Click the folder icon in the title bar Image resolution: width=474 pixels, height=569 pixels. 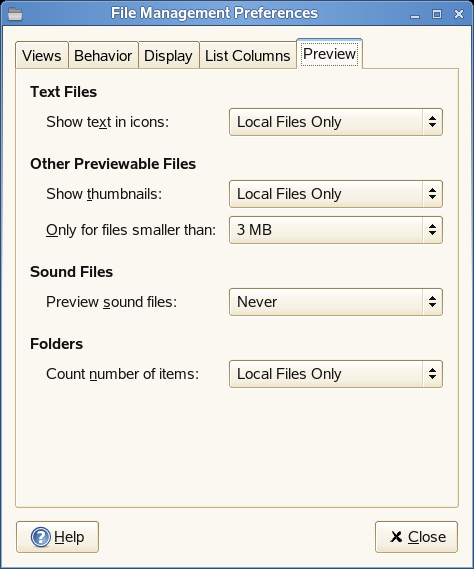click(15, 14)
